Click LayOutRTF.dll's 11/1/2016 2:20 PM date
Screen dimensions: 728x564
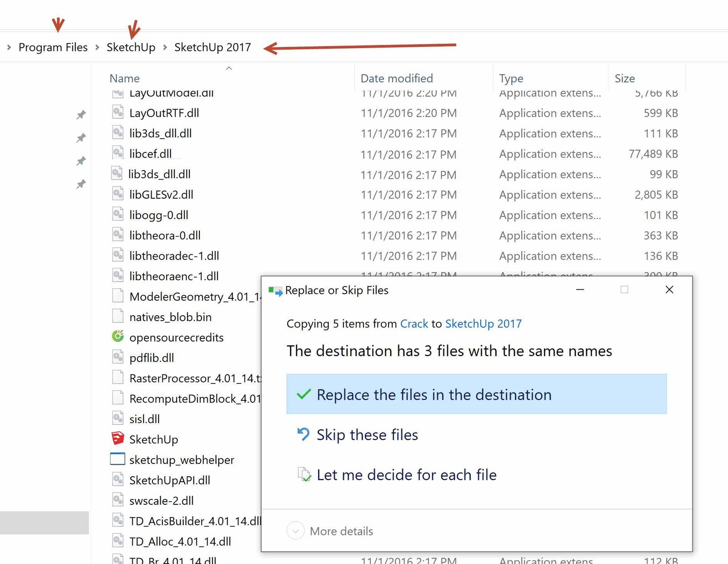coord(409,113)
